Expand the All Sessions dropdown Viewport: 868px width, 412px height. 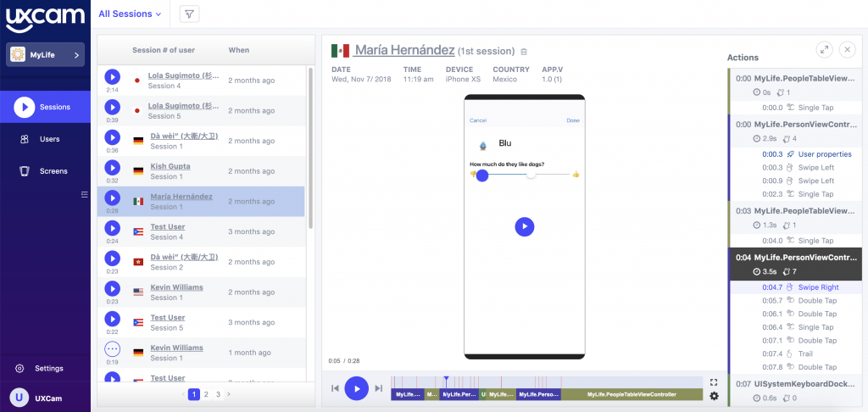pyautogui.click(x=130, y=14)
